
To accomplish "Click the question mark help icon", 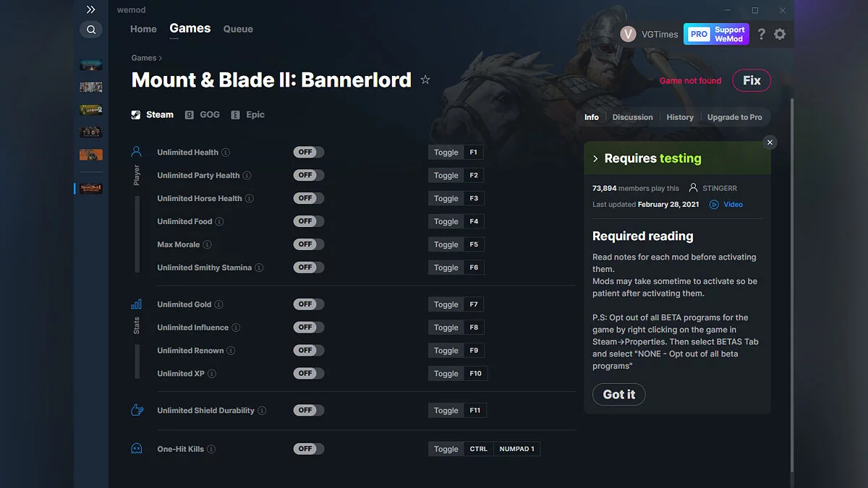I will coord(761,34).
